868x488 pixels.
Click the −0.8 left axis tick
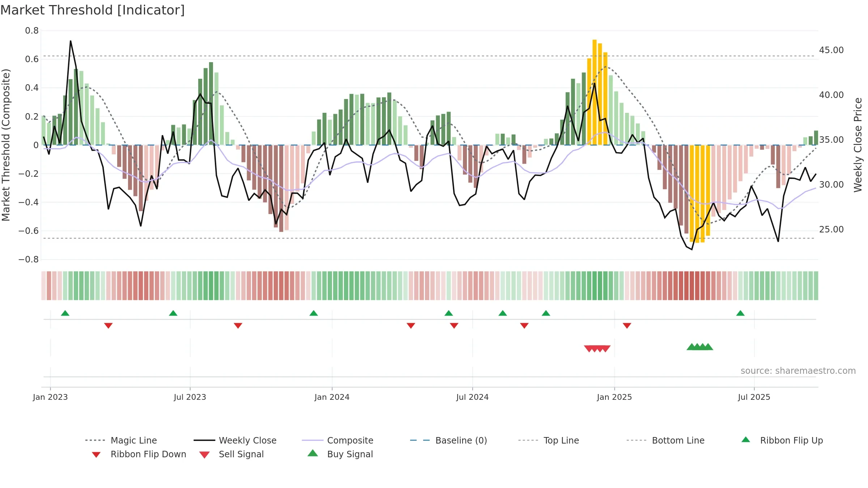coord(29,260)
